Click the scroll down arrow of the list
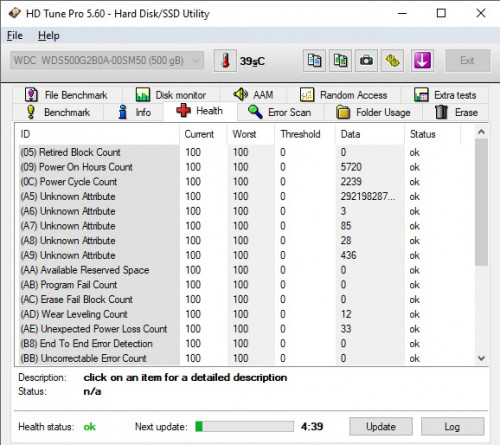Image resolution: width=500 pixels, height=445 pixels. click(x=481, y=358)
